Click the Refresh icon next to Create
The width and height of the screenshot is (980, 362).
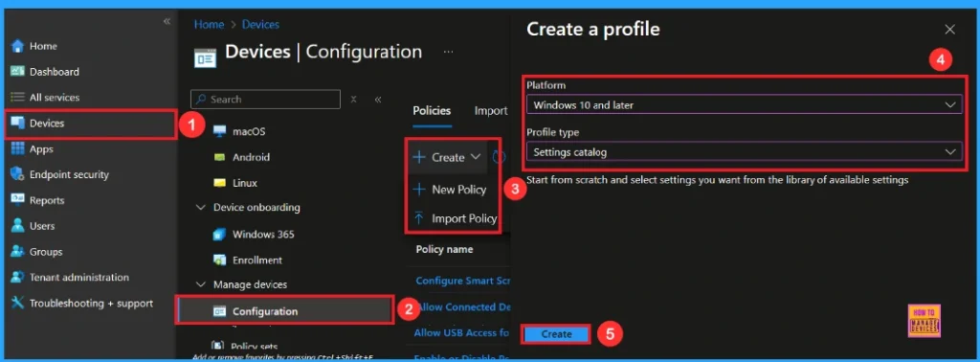click(x=498, y=158)
